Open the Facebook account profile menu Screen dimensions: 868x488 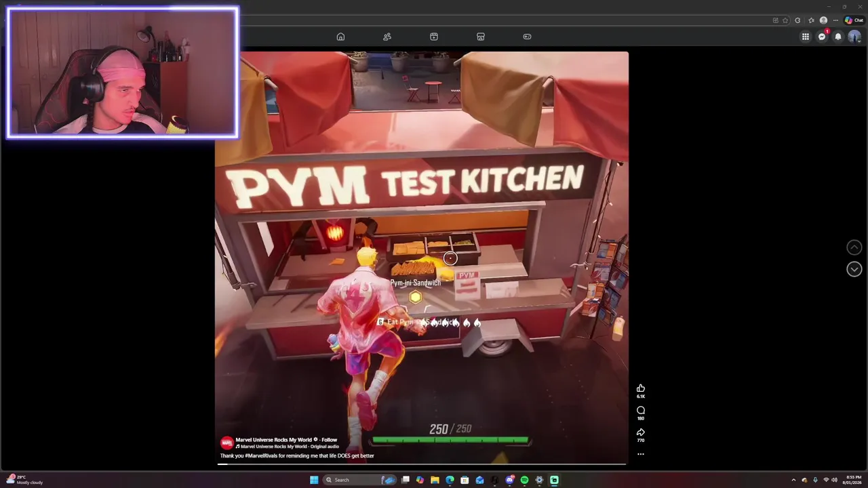click(854, 37)
